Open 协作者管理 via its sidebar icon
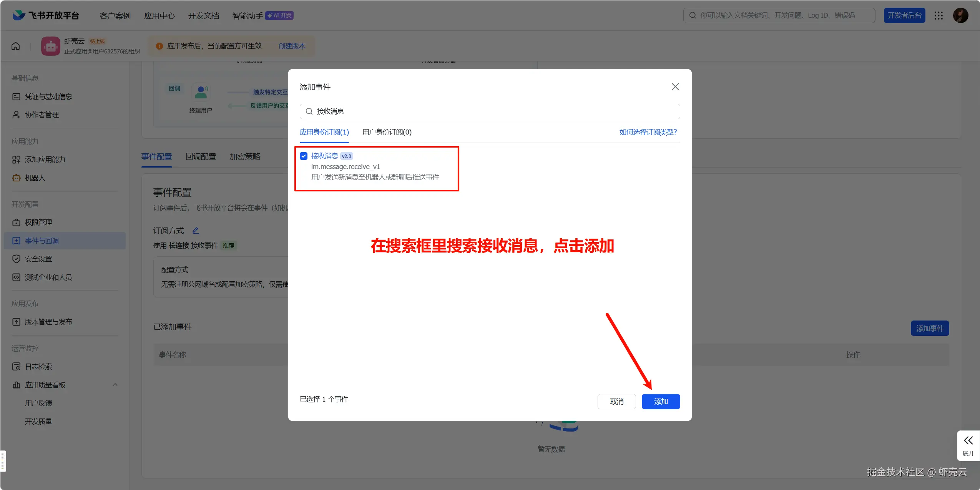Image resolution: width=980 pixels, height=490 pixels. coord(16,115)
